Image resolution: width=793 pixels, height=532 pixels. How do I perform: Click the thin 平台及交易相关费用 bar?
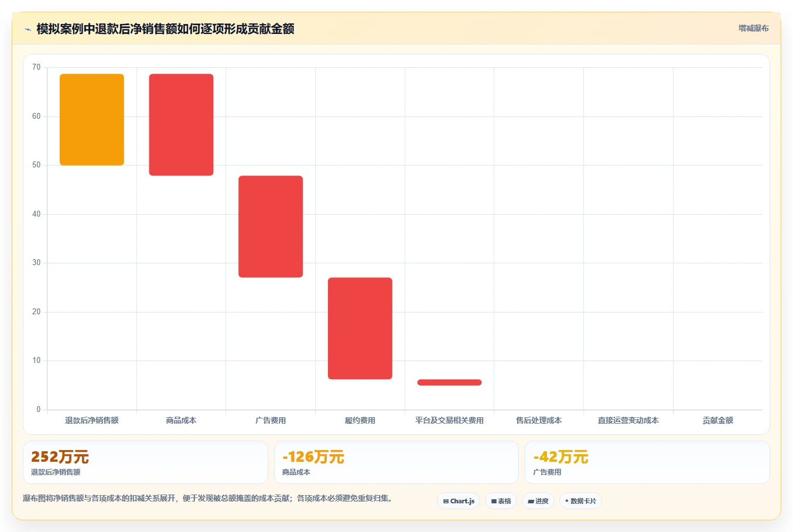tap(449, 382)
